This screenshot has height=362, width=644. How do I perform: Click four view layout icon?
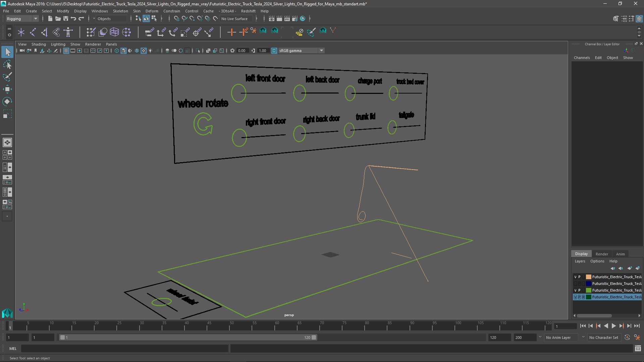coord(7,155)
